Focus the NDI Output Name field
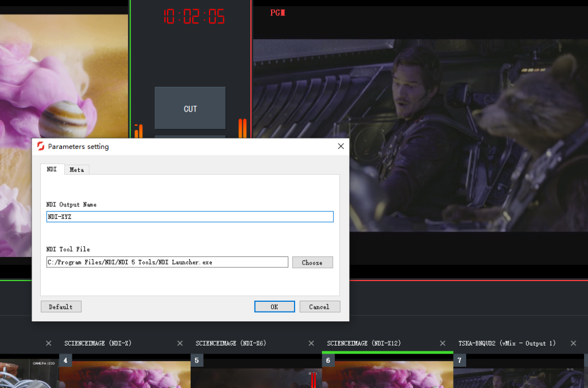The height and width of the screenshot is (388, 588). tap(189, 217)
